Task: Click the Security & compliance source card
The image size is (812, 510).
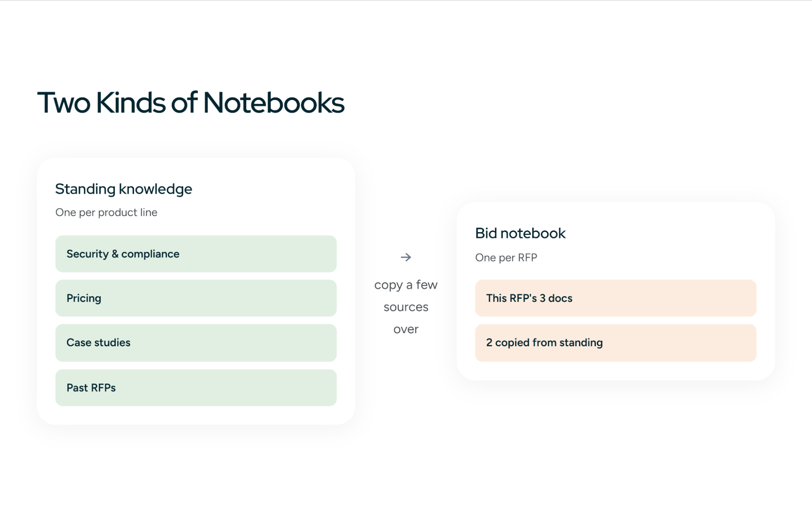Action: (x=196, y=254)
